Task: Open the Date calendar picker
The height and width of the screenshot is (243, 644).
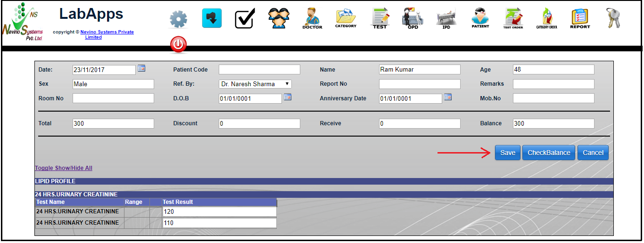Action: 141,68
